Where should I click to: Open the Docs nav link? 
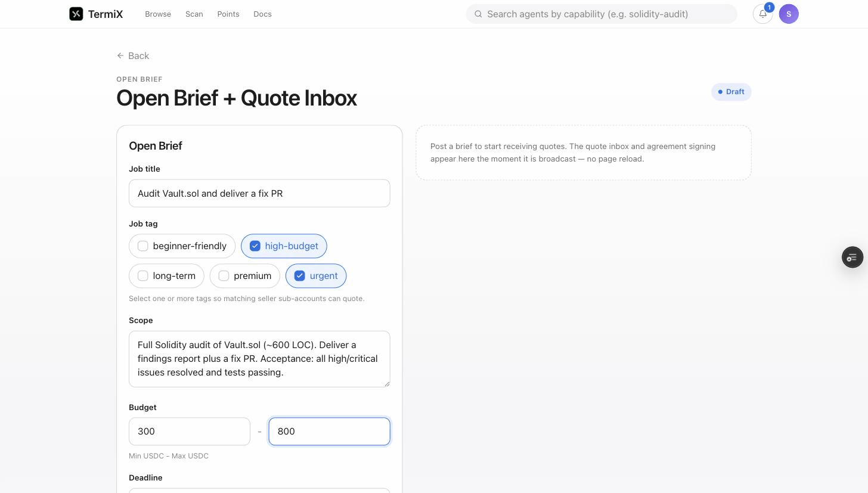262,14
